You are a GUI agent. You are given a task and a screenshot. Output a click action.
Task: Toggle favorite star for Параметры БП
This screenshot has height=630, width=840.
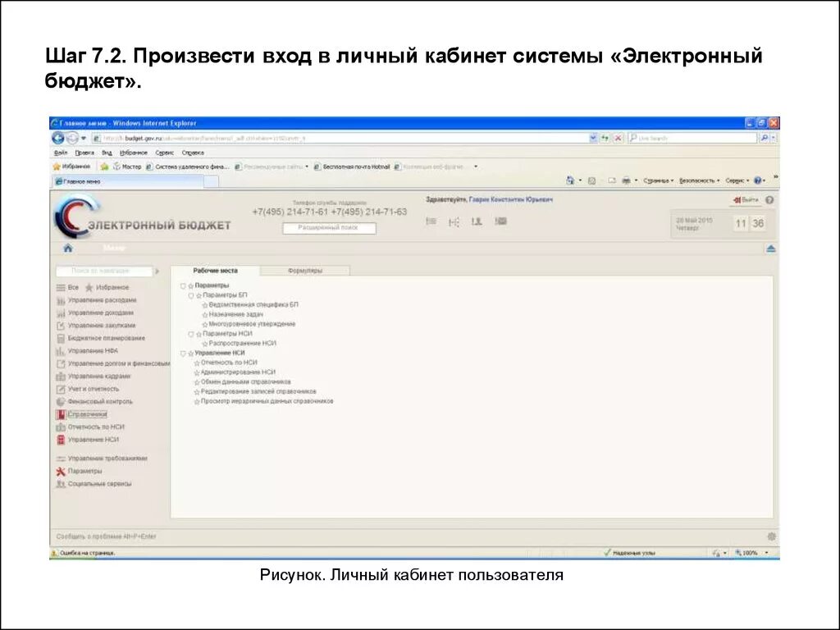(199, 295)
